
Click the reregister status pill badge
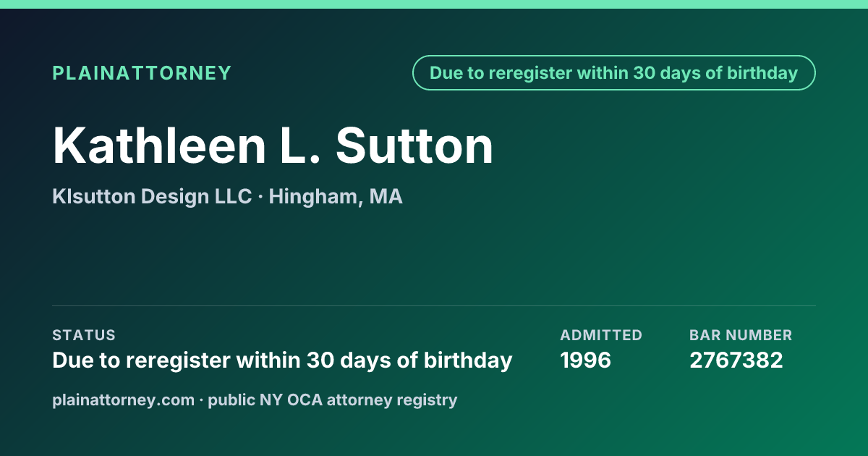click(614, 73)
